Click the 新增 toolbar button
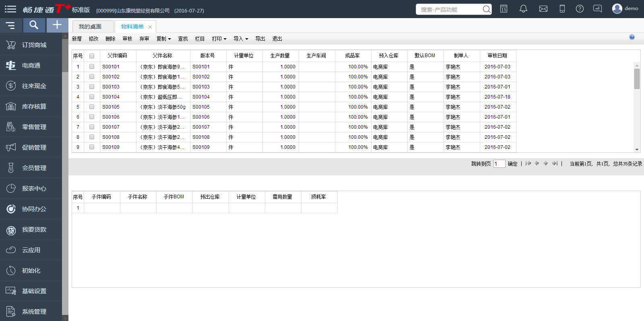Screen dimensions: 644x321 [76, 39]
